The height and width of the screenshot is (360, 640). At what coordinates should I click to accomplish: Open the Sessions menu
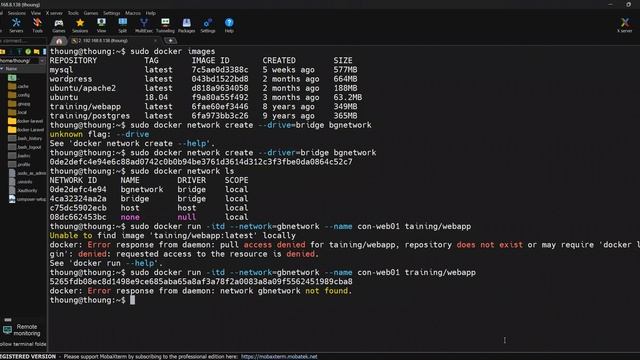pos(17,13)
